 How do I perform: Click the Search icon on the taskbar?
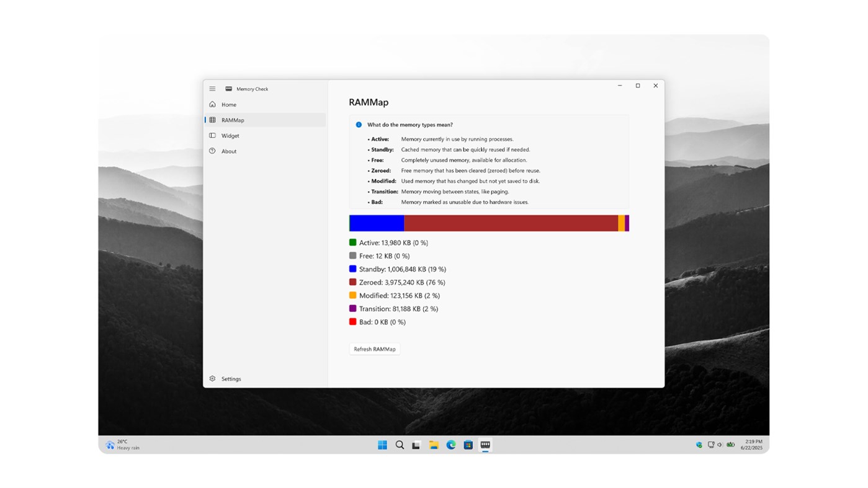click(x=399, y=445)
